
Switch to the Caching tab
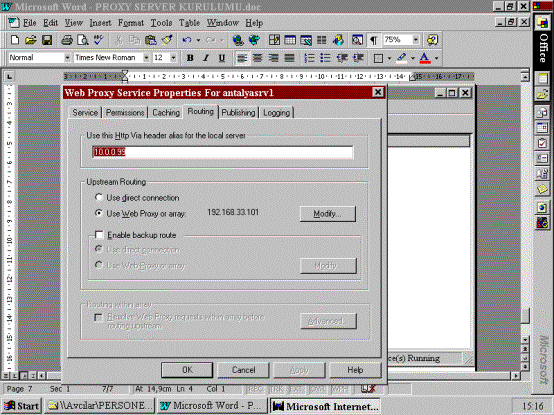(x=166, y=113)
